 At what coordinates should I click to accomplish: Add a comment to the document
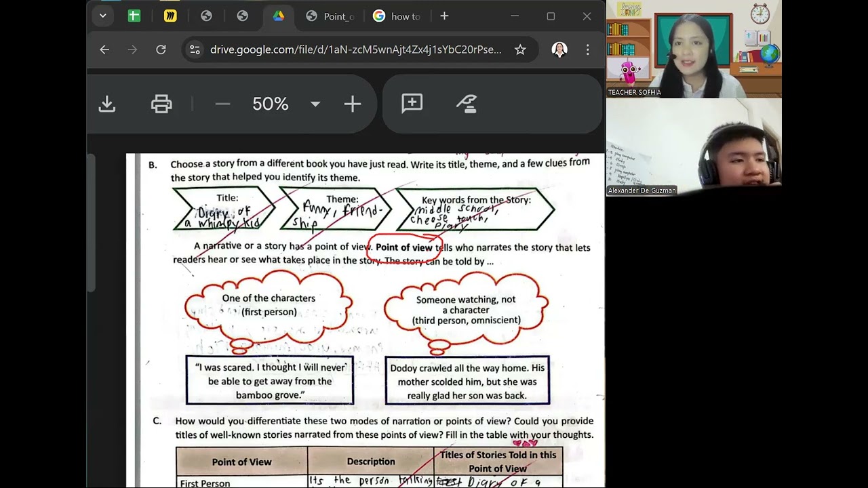coord(412,104)
